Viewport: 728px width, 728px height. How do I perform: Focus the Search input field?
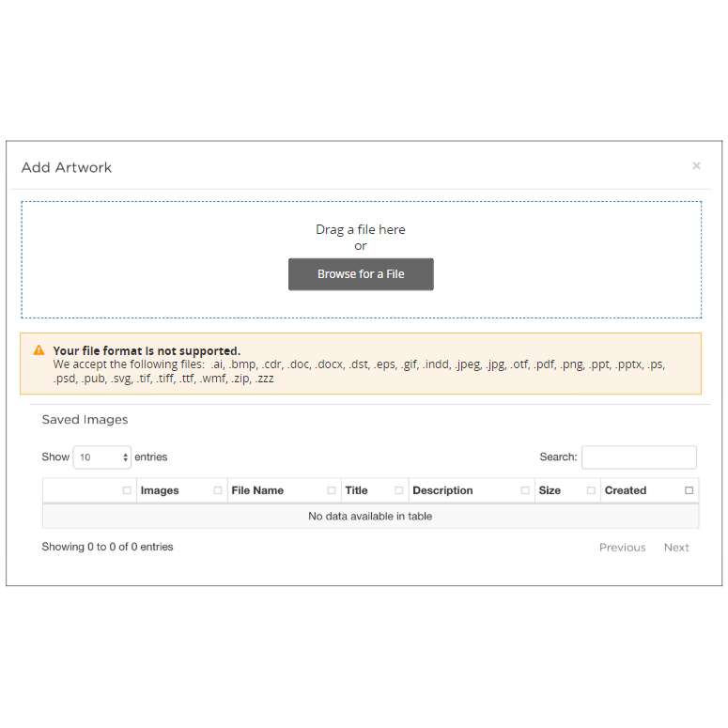tap(639, 457)
